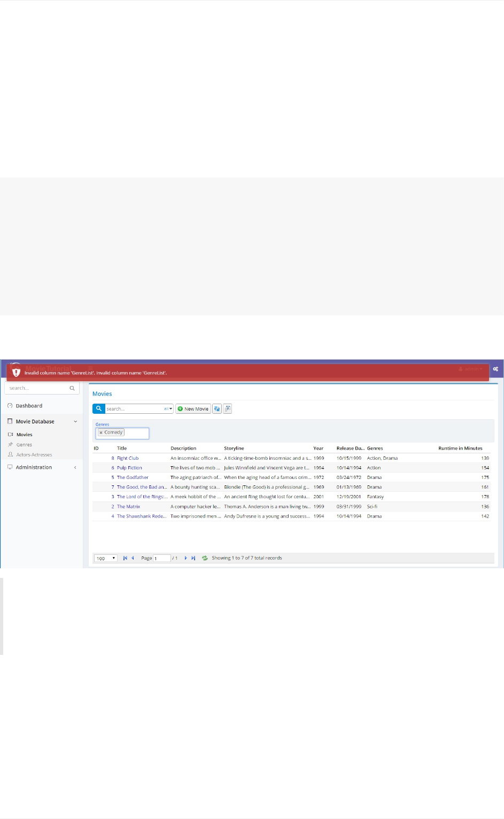The image size is (504, 819).
Task: Go to the first page in pager
Action: pos(125,558)
